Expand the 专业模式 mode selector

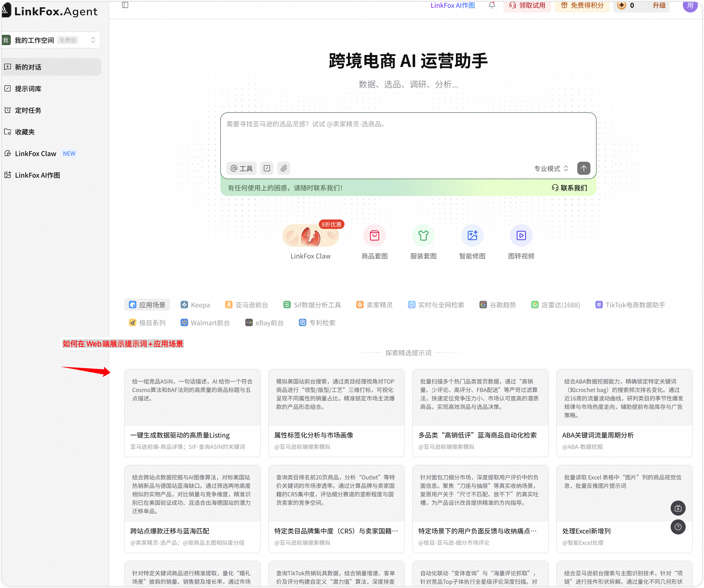pyautogui.click(x=551, y=169)
